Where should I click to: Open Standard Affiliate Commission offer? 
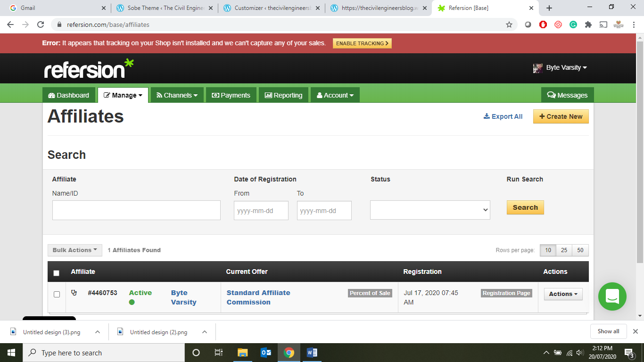258,297
